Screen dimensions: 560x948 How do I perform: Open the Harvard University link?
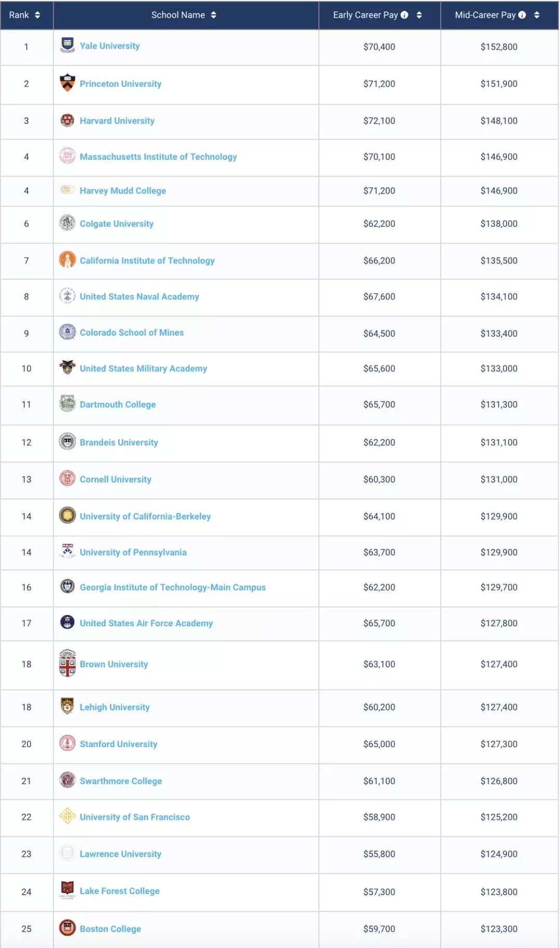117,121
